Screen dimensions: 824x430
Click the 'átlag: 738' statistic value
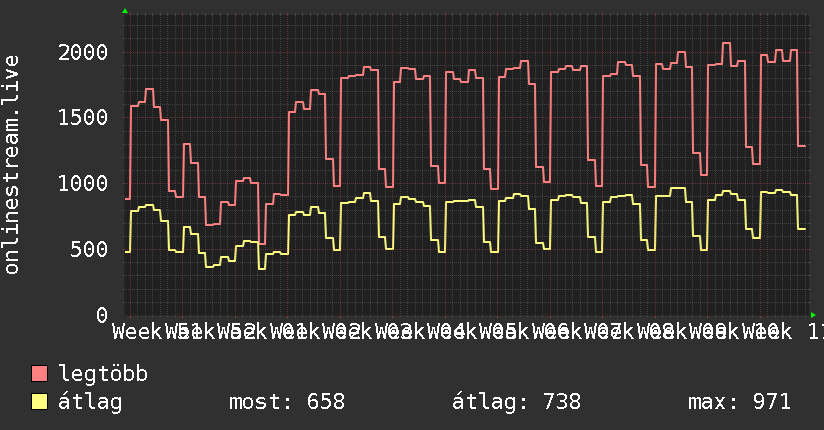pos(517,402)
